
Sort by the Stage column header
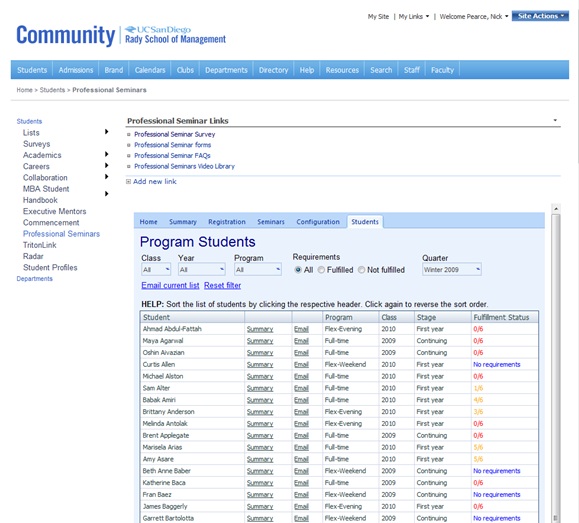coord(443,317)
